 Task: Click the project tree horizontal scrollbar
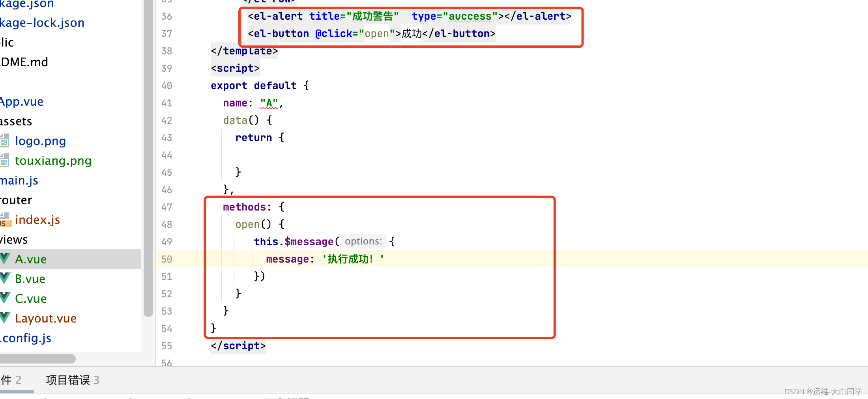[37, 359]
